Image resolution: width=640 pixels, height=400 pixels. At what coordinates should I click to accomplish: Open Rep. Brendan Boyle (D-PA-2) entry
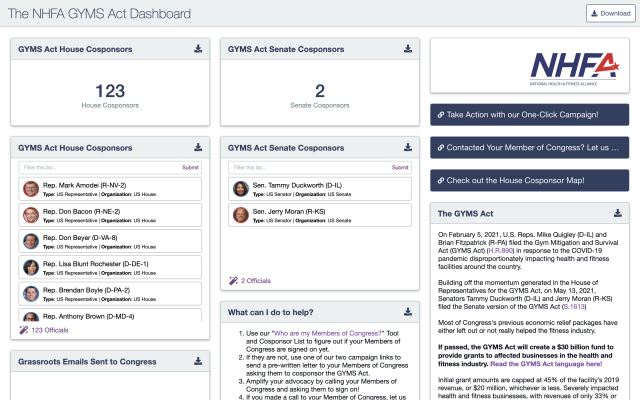click(110, 294)
